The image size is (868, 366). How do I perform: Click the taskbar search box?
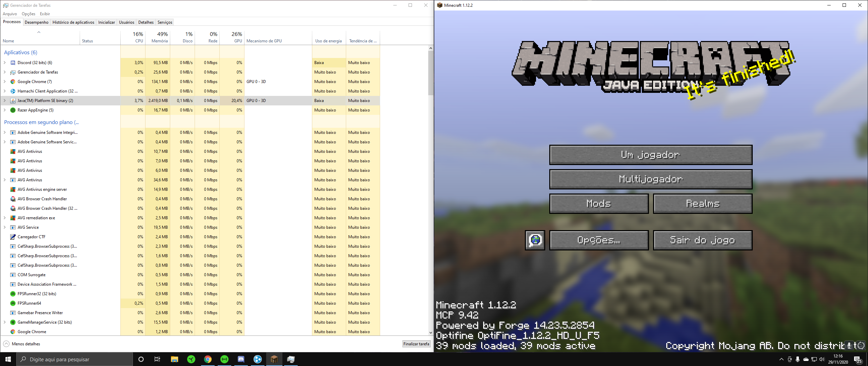(75, 359)
